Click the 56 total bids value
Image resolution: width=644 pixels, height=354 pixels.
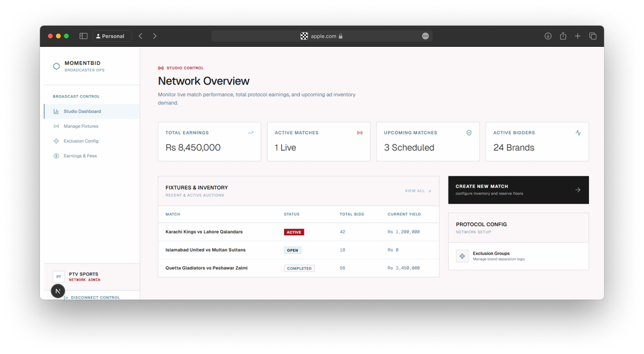point(342,268)
